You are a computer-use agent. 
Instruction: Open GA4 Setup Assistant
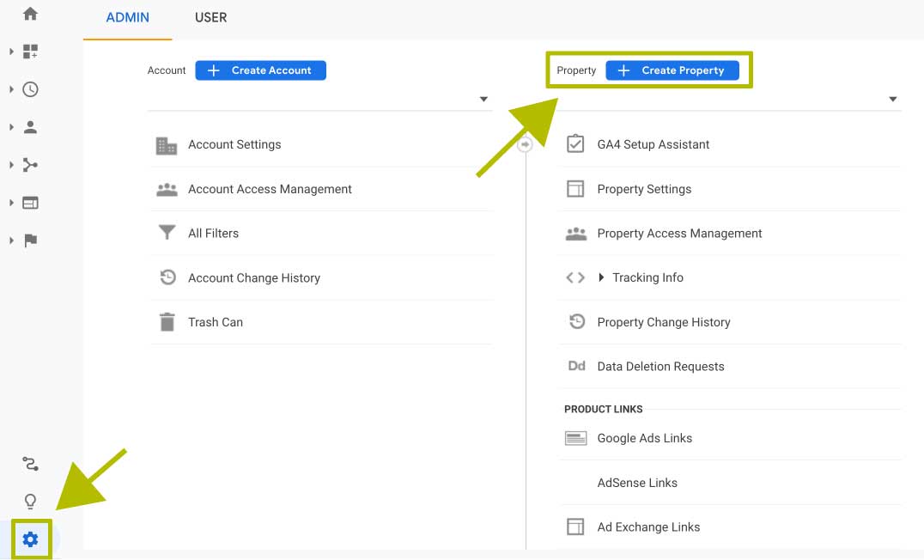click(x=653, y=144)
